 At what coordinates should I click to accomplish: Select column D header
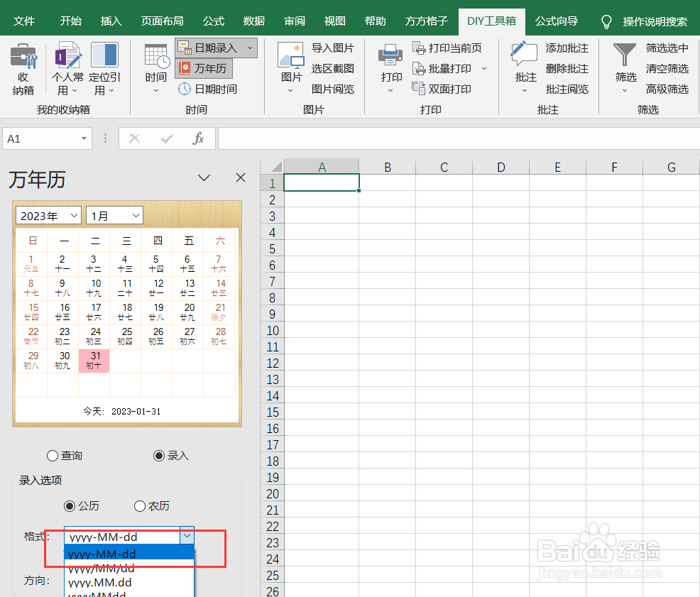pos(501,167)
